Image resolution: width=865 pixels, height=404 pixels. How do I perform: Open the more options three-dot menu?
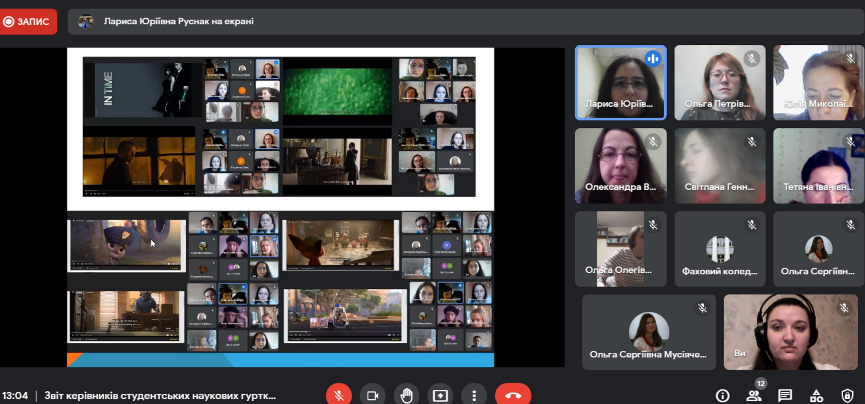(x=474, y=395)
